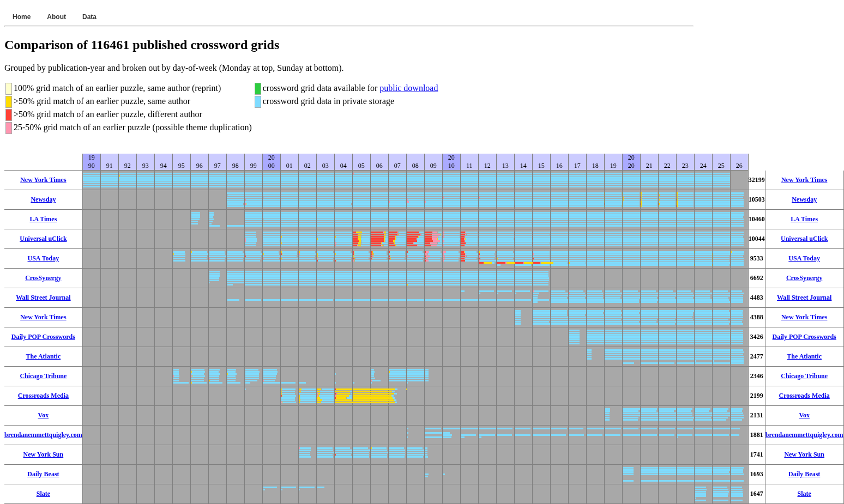Image resolution: width=844 pixels, height=504 pixels.
Task: Open Chicago Tribune link on left
Action: point(43,376)
